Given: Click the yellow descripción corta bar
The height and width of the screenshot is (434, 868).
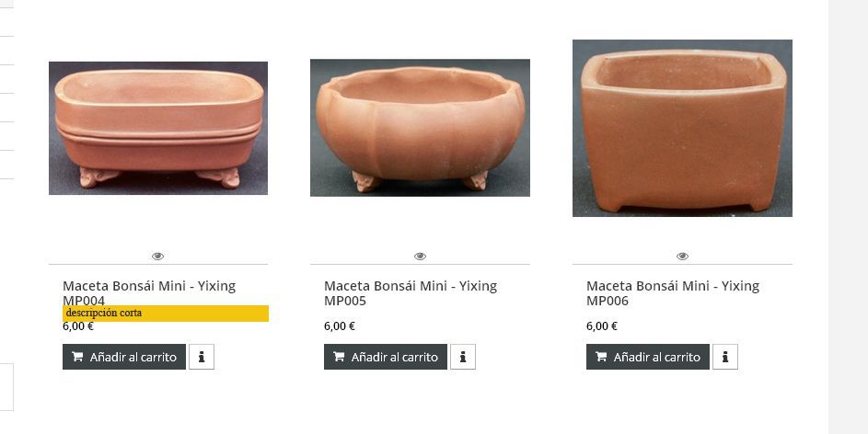Looking at the screenshot, I should click(166, 313).
